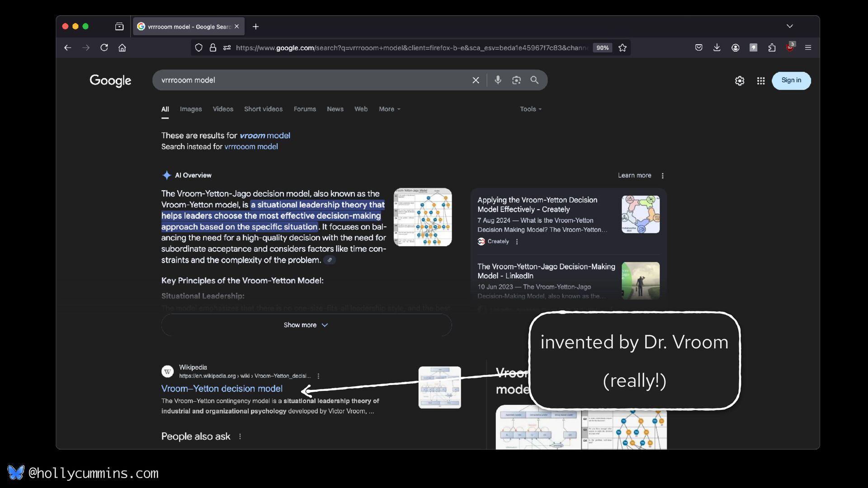Screen dimensions: 868x488
Task: Bookmark this page with star icon
Action: pos(623,47)
